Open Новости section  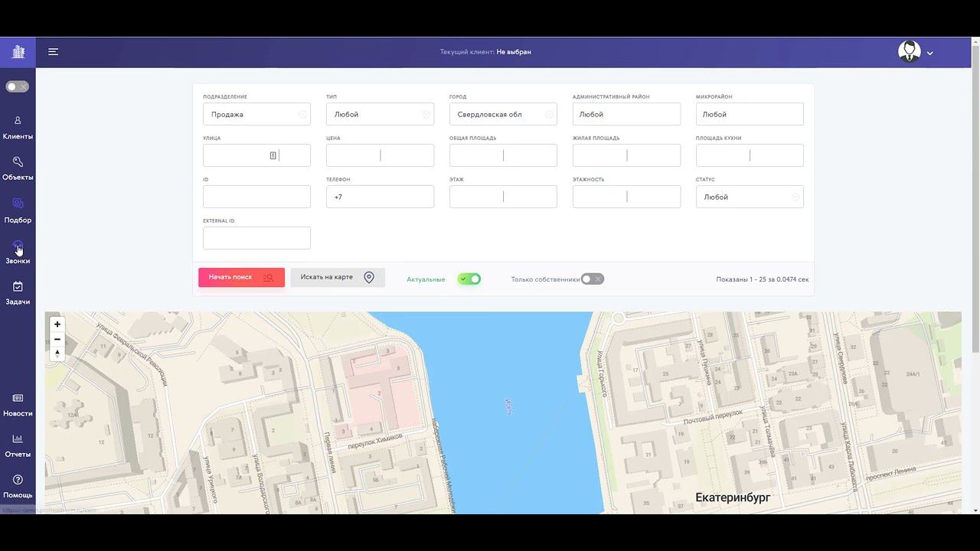tap(18, 405)
